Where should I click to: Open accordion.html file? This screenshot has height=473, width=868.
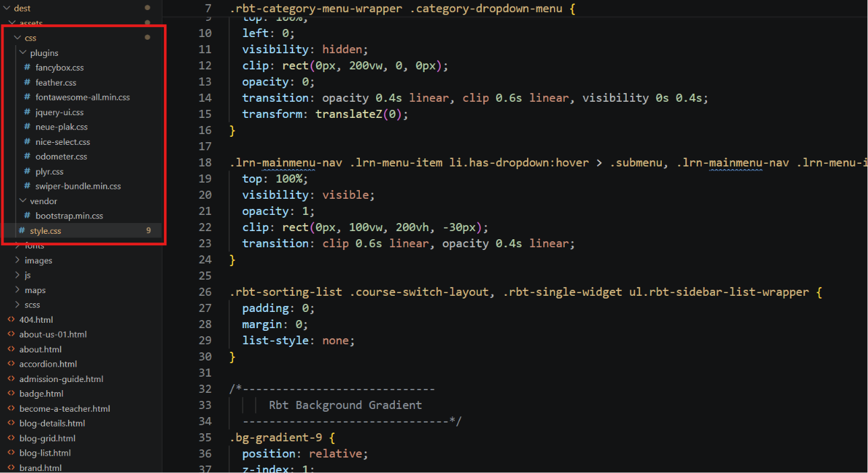tap(48, 364)
